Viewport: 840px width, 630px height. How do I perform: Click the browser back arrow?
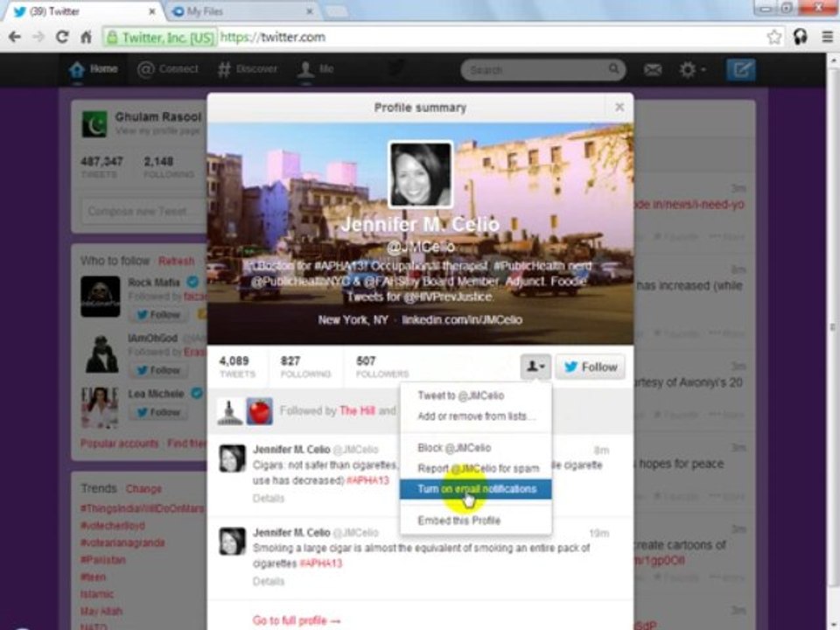coord(15,37)
